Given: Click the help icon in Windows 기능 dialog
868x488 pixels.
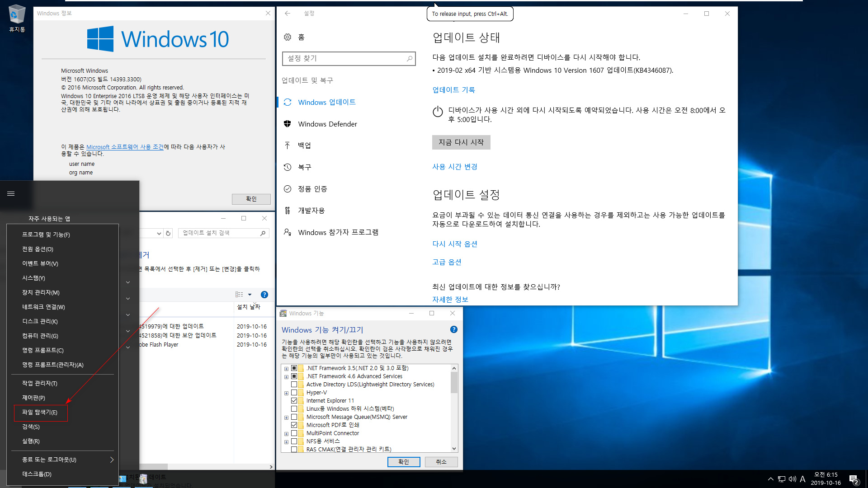Looking at the screenshot, I should [x=454, y=329].
